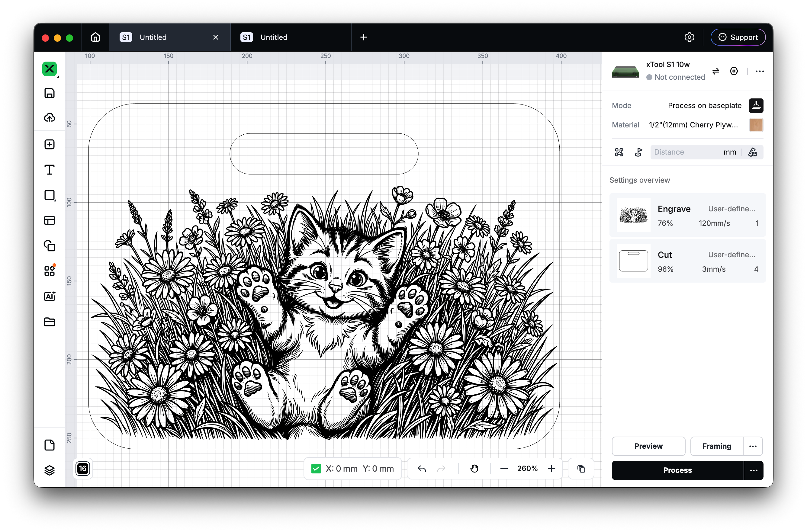
Task: Click the Engrave 76% power value
Action: [x=665, y=223]
